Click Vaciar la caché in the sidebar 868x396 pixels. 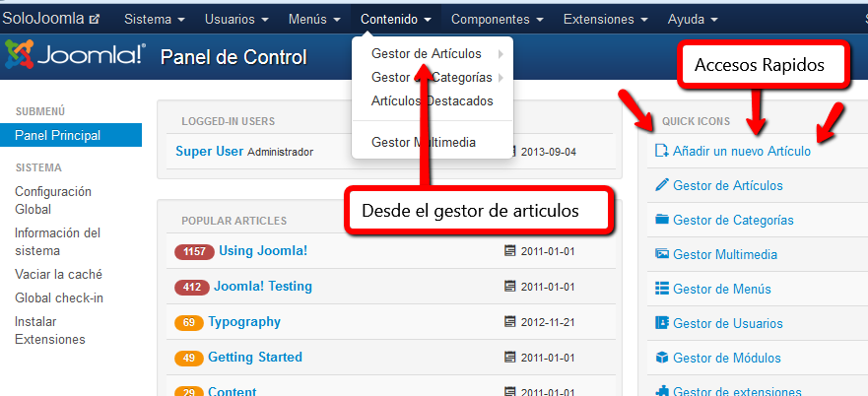pos(58,275)
